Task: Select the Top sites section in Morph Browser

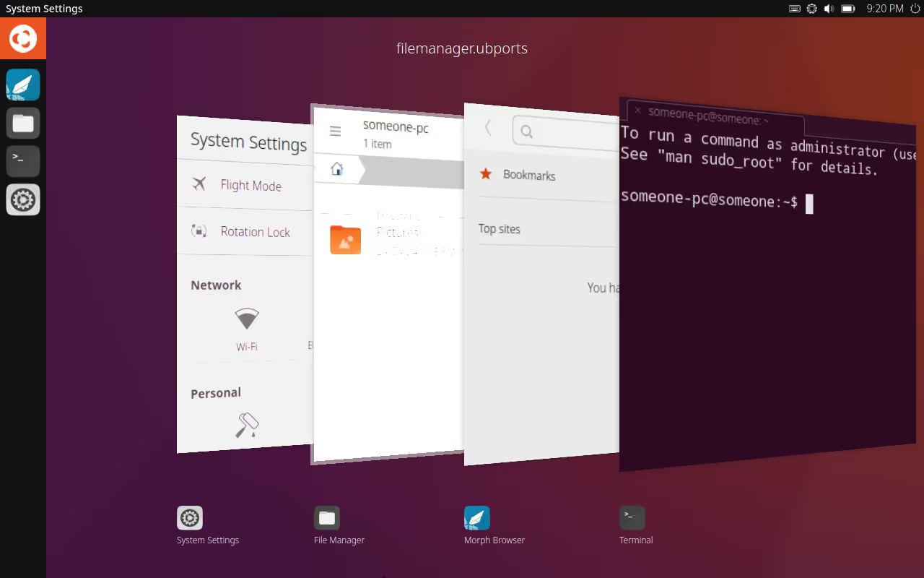Action: (500, 228)
